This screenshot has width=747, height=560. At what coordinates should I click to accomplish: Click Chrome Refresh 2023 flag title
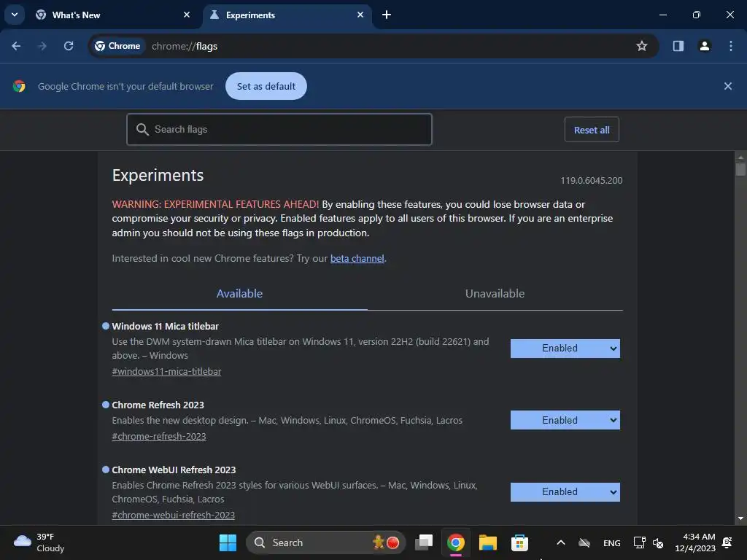pyautogui.click(x=158, y=405)
